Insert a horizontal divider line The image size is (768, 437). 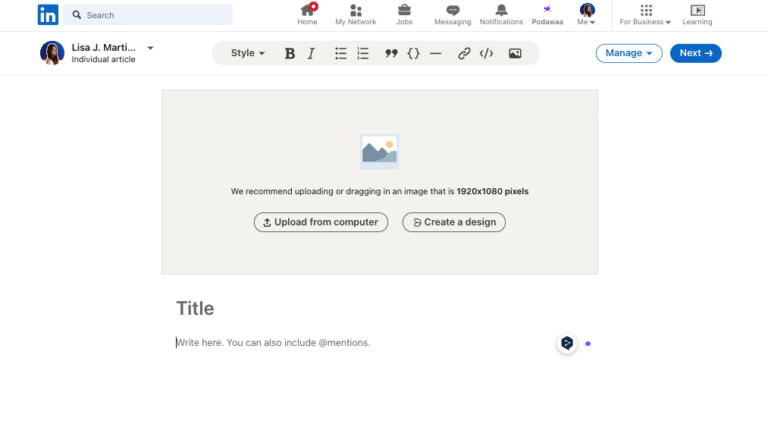click(435, 54)
